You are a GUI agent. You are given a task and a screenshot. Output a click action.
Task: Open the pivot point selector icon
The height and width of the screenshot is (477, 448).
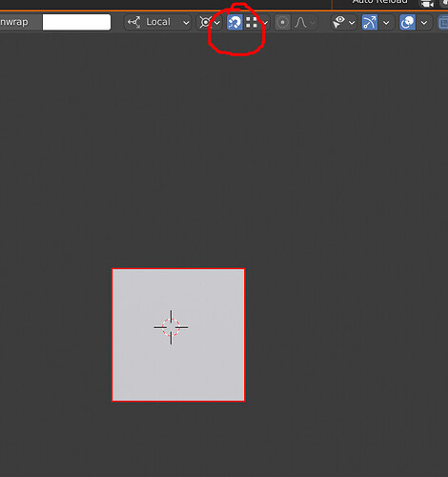(205, 22)
